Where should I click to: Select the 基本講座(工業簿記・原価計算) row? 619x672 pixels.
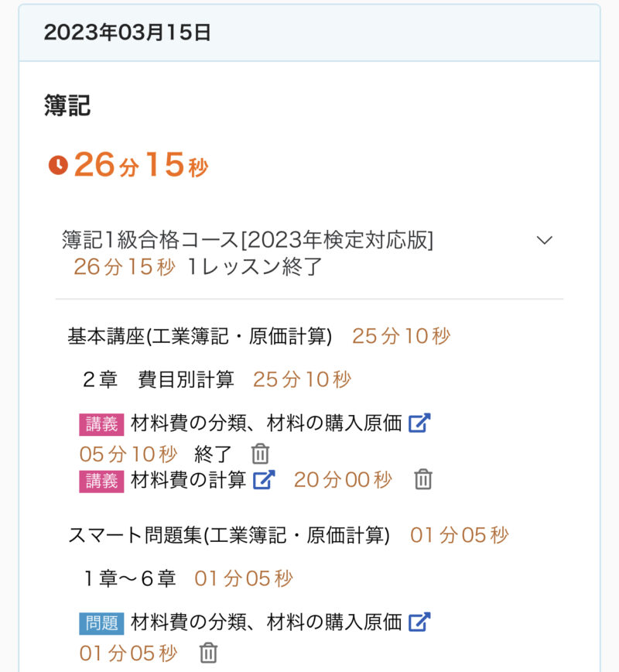click(200, 336)
